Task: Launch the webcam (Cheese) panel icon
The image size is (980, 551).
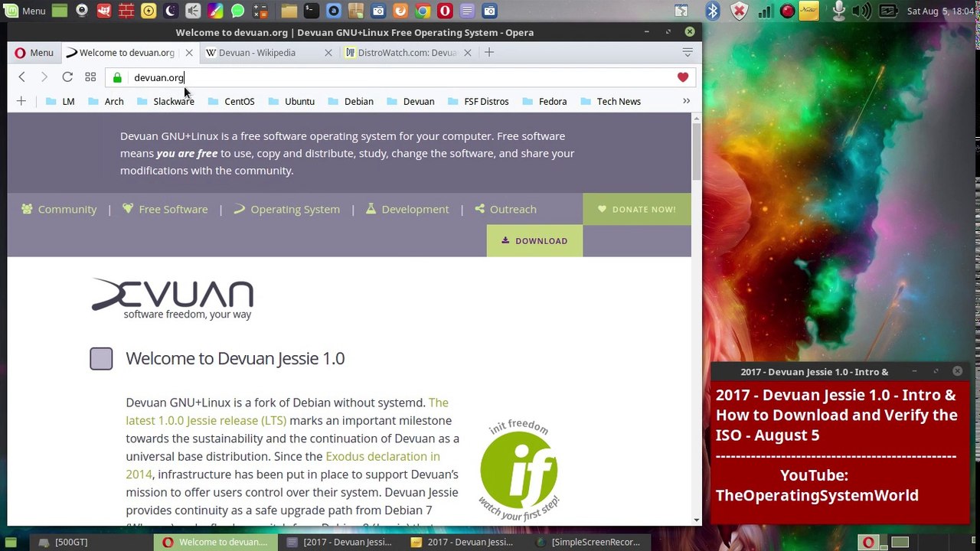Action: (82, 11)
